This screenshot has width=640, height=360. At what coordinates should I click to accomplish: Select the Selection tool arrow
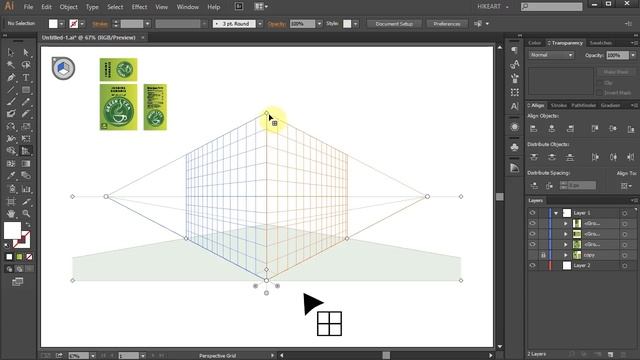pyautogui.click(x=11, y=52)
